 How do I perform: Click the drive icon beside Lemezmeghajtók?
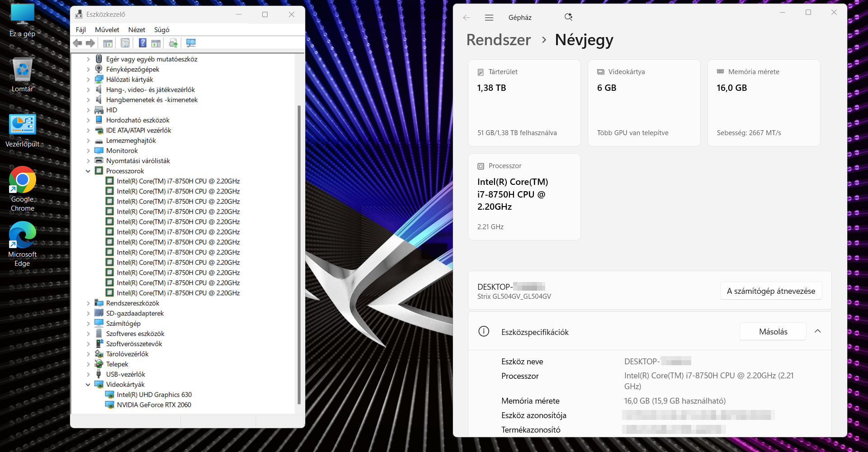(99, 141)
